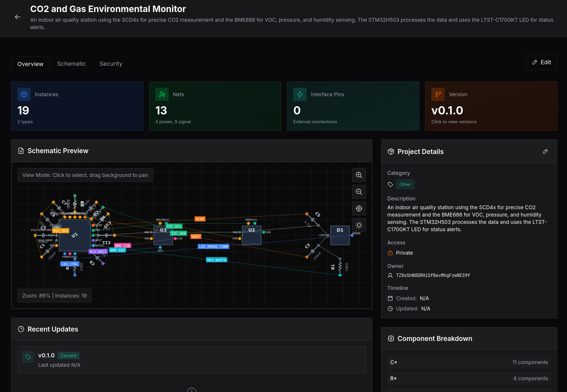Select the 'Other' category badge

tap(405, 184)
